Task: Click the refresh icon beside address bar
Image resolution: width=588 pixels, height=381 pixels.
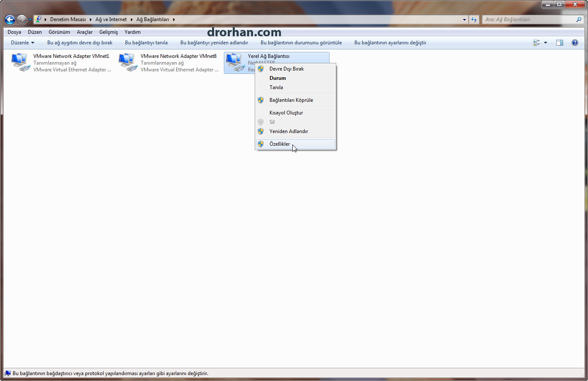Action: (474, 19)
